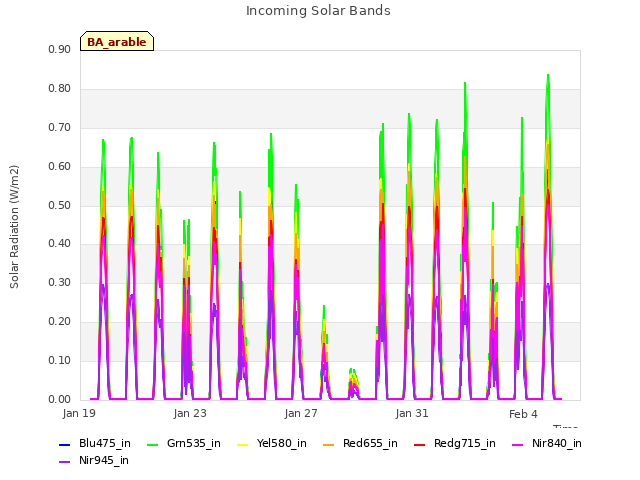Click the Nir840_in legend color swatch
The image size is (640, 480).
click(x=518, y=444)
